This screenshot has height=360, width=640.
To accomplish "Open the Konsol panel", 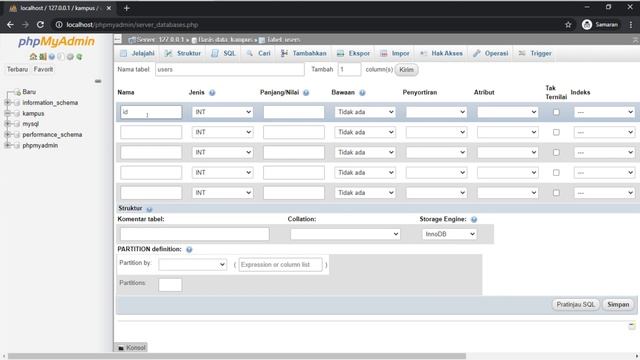I will tap(131, 348).
